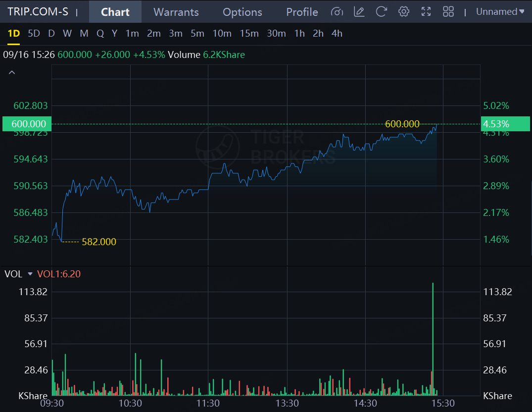This screenshot has width=532, height=412.
Task: Choose the 2m interval
Action: (x=154, y=34)
